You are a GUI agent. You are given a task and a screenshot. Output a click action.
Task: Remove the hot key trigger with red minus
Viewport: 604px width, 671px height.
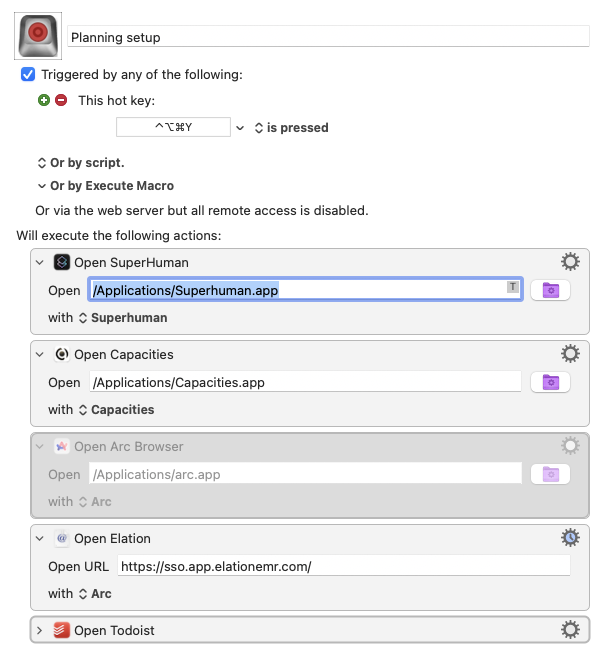61,100
